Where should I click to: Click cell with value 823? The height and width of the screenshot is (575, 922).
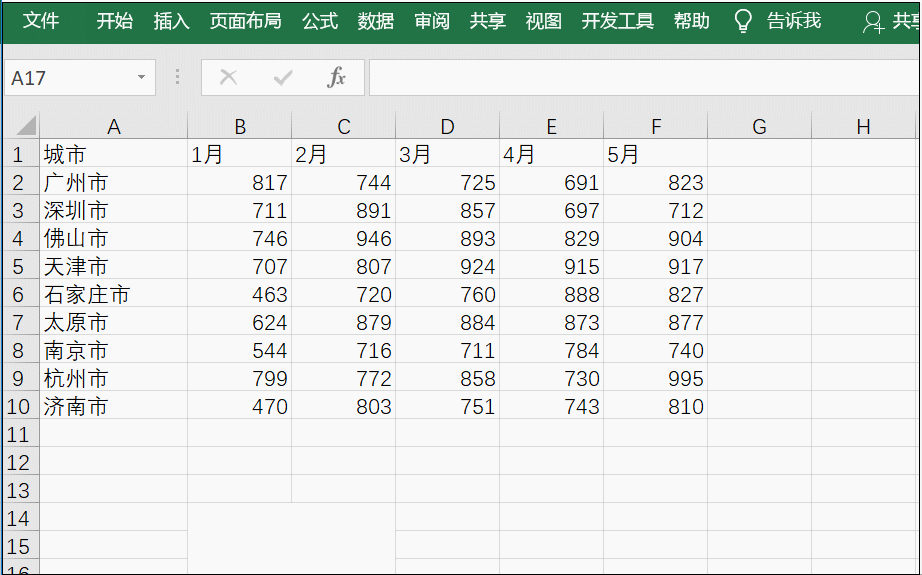point(656,182)
